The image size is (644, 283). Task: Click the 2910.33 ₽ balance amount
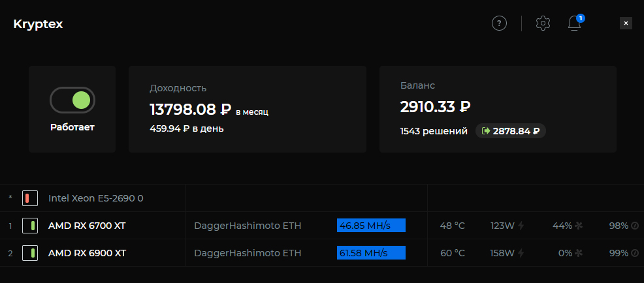pos(436,107)
